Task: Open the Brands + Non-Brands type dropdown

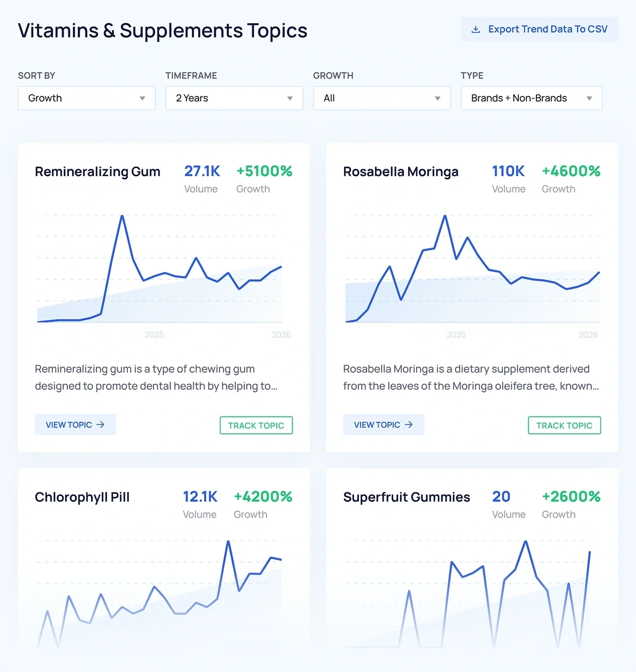Action: pyautogui.click(x=531, y=98)
